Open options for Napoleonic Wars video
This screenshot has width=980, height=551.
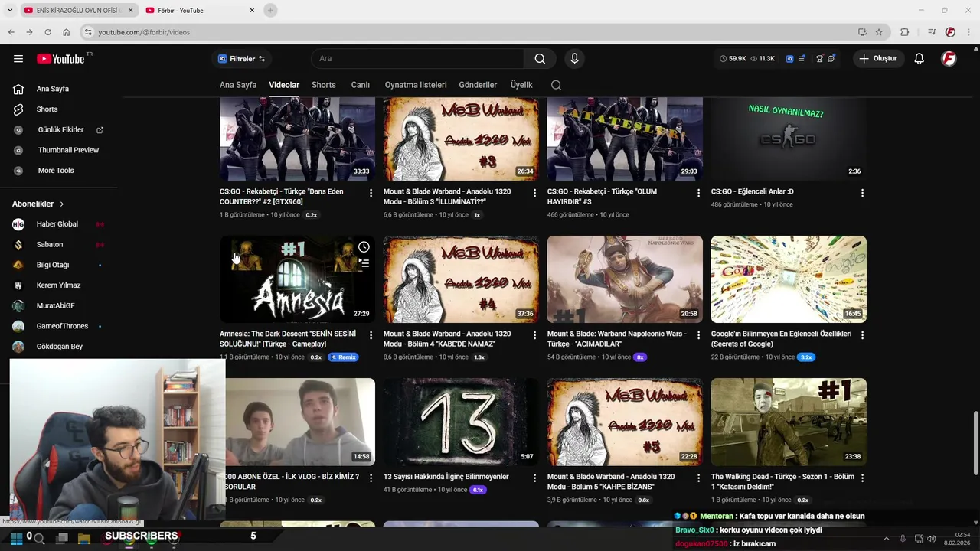click(698, 335)
